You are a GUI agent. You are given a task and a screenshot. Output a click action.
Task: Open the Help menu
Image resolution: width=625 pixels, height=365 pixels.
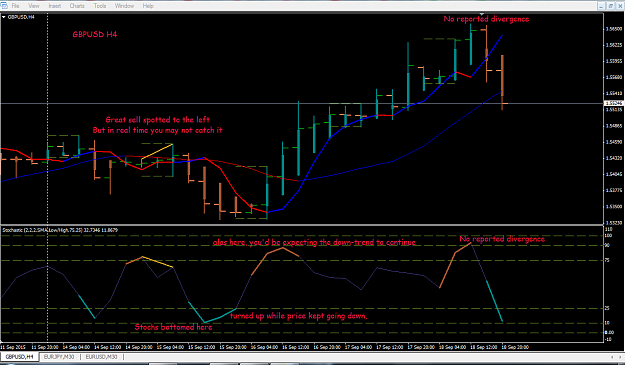[x=148, y=6]
